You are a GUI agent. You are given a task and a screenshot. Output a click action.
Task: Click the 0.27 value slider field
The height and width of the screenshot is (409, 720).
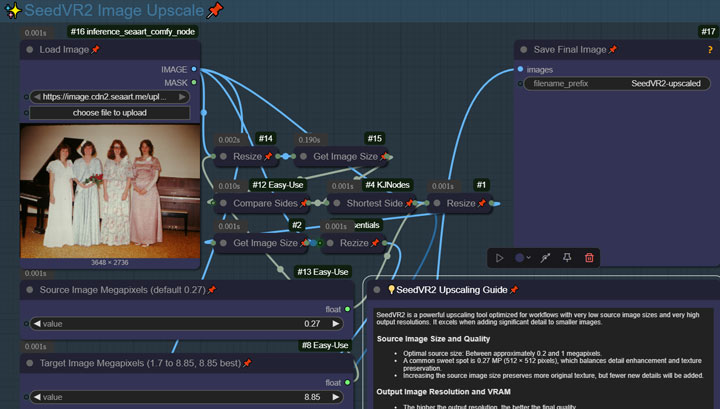pos(186,324)
